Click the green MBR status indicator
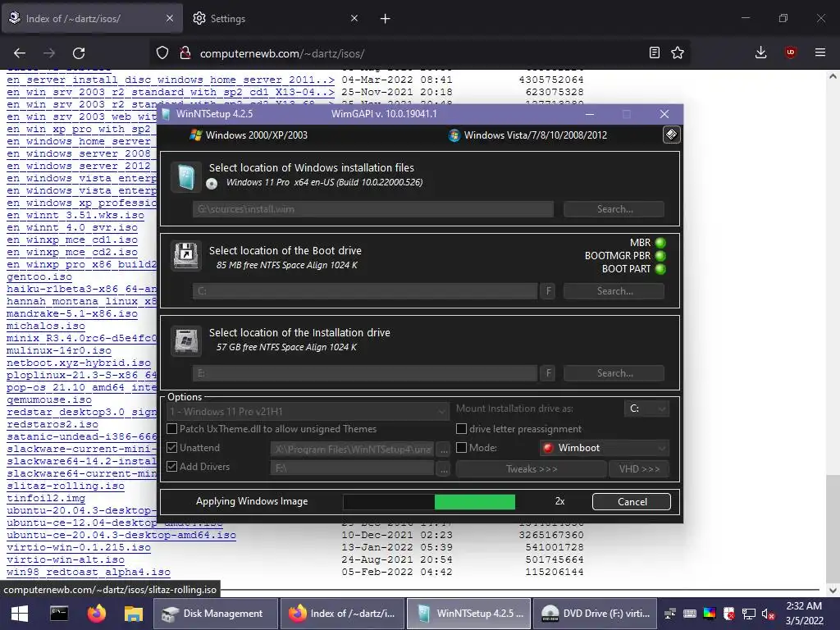 pos(660,243)
